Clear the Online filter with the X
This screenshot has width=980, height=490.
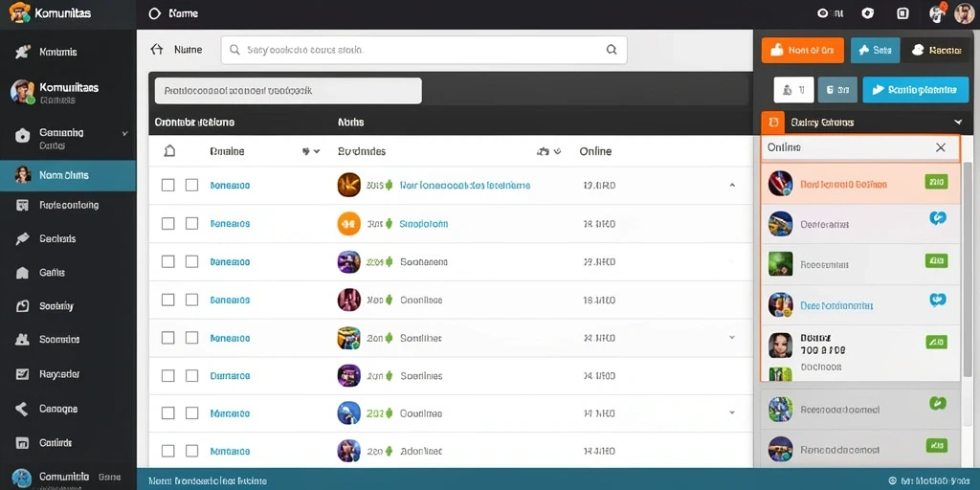click(941, 147)
